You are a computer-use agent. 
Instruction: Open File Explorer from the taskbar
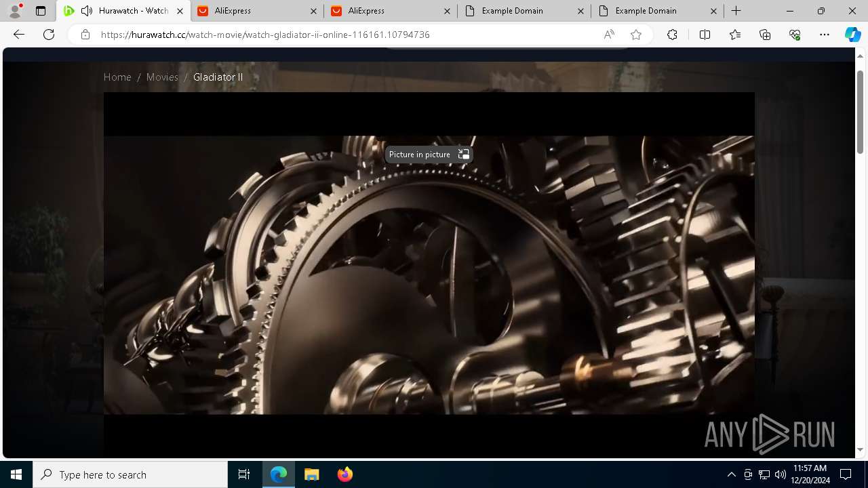click(311, 474)
